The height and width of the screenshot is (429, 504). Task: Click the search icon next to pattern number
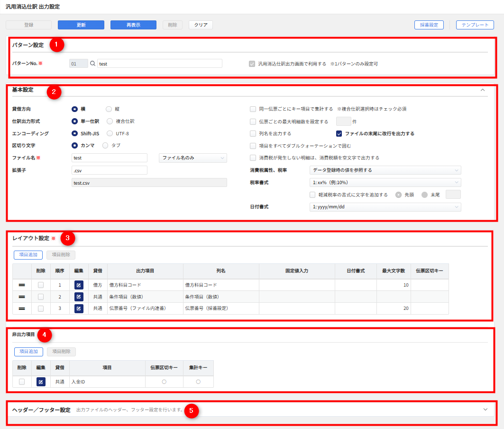[92, 64]
